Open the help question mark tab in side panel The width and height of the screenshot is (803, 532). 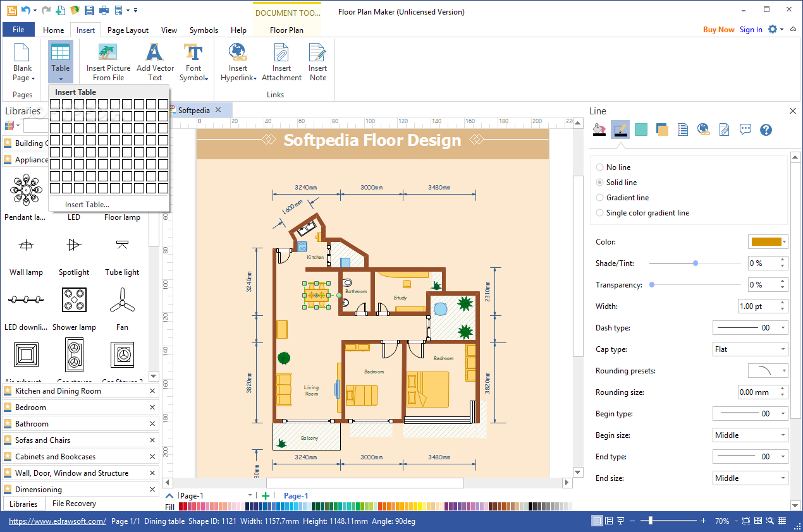(x=766, y=130)
